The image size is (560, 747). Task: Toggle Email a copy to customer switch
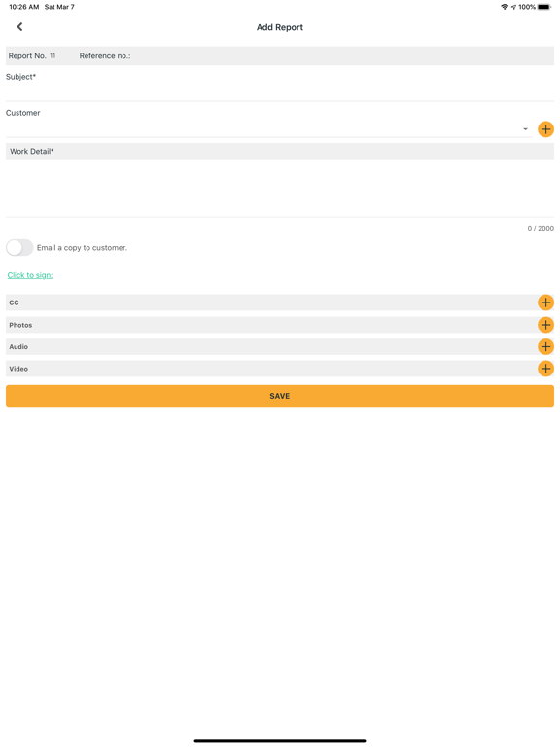19,248
